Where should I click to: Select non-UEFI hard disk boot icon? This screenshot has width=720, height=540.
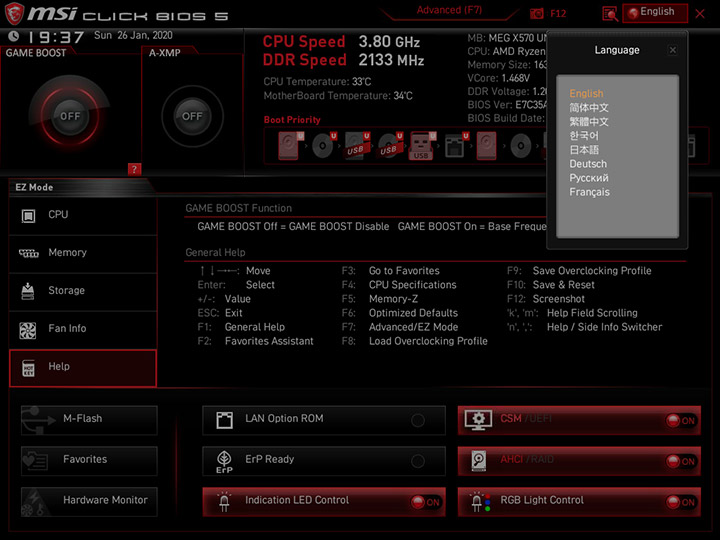(x=486, y=146)
